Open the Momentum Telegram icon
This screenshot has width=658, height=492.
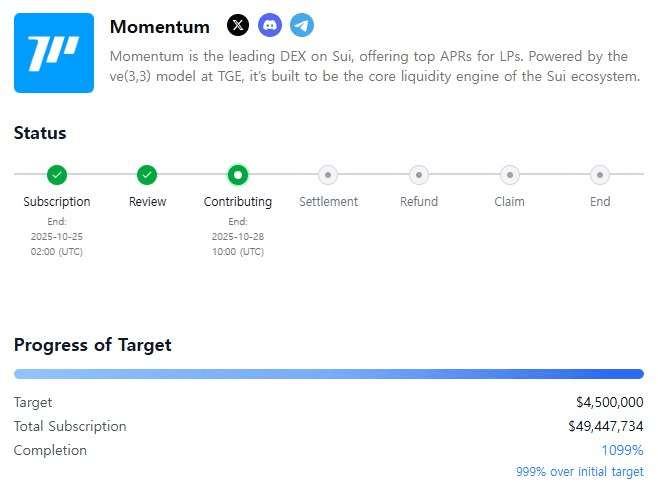click(301, 26)
